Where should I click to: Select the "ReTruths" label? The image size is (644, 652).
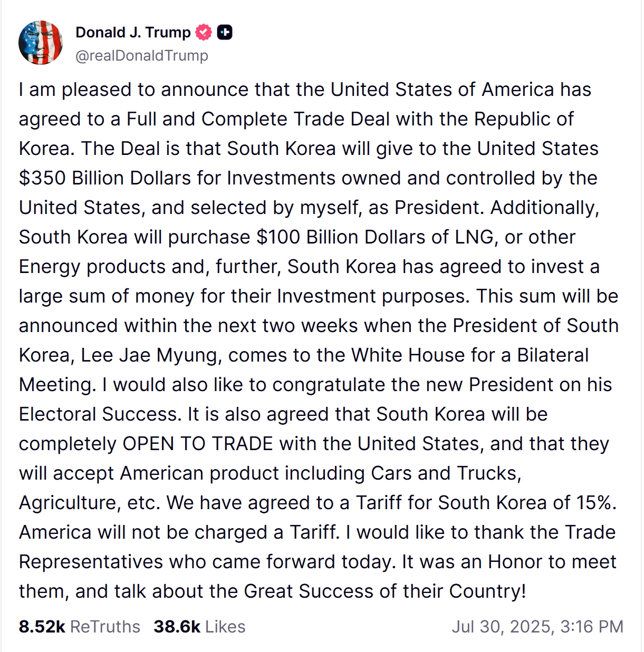click(x=105, y=627)
